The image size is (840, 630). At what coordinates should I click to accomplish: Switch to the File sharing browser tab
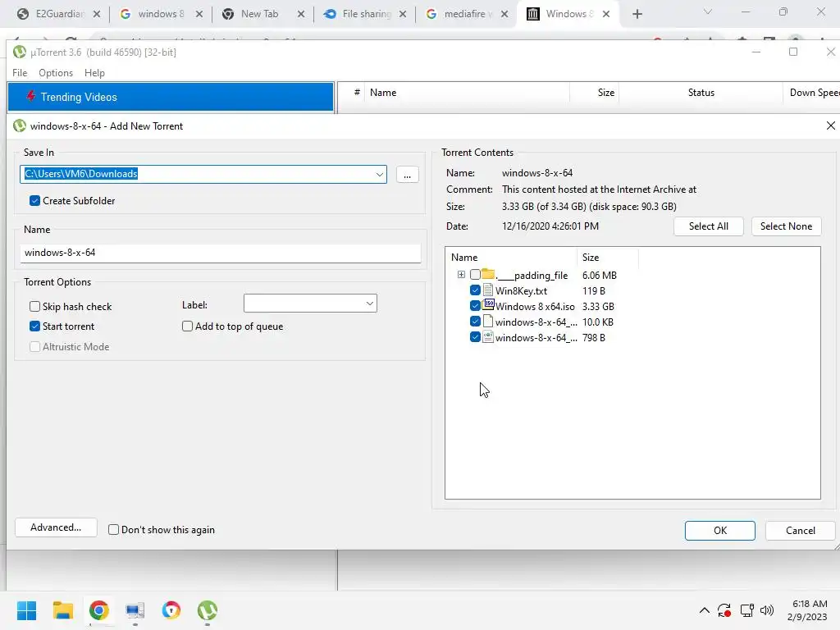pos(367,14)
